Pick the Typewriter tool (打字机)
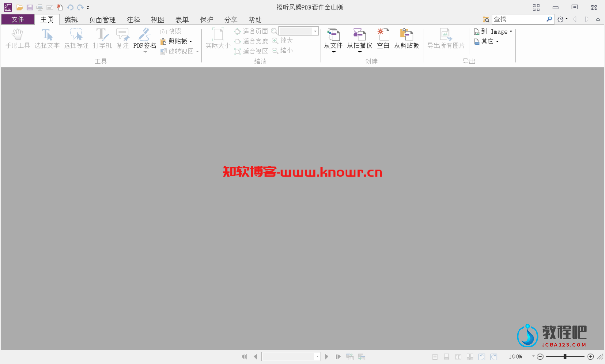Viewport: 605px width, 364px height. click(x=102, y=39)
